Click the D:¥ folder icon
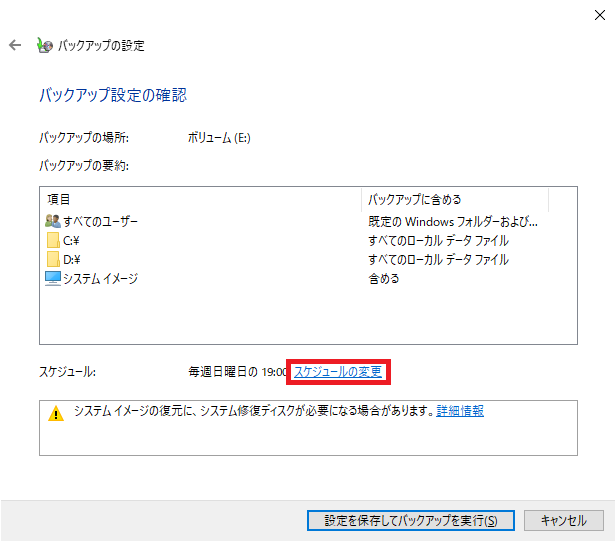This screenshot has height=542, width=616. [53, 259]
